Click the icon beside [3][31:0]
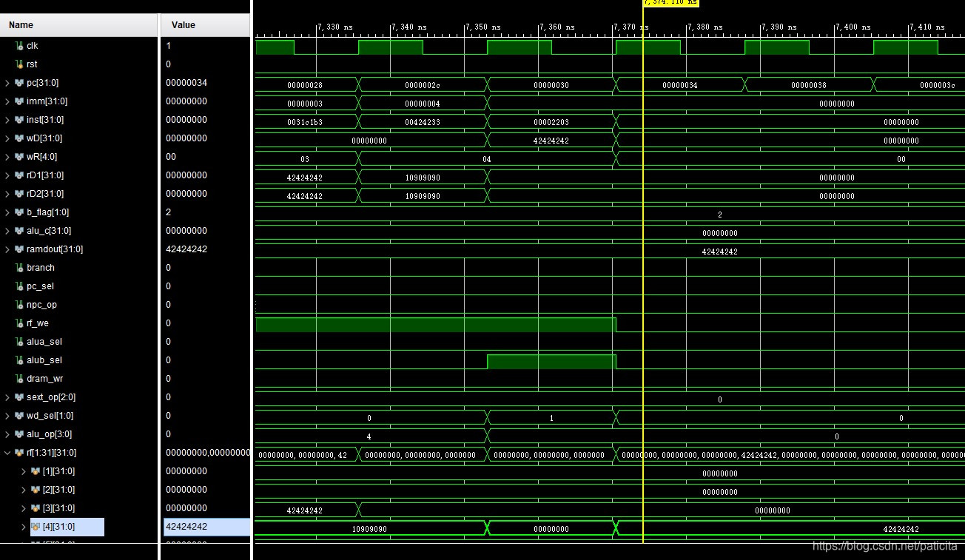 36,508
